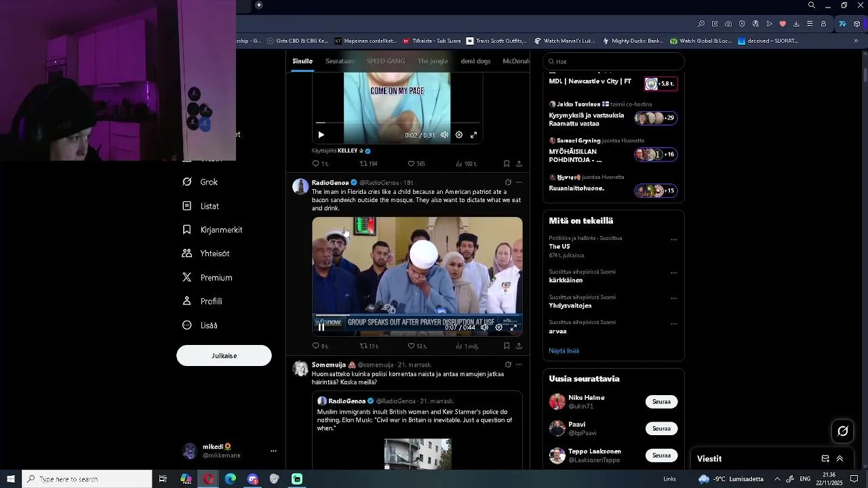
Task: Like the KELLEY post with 565 likes
Action: pos(416,164)
